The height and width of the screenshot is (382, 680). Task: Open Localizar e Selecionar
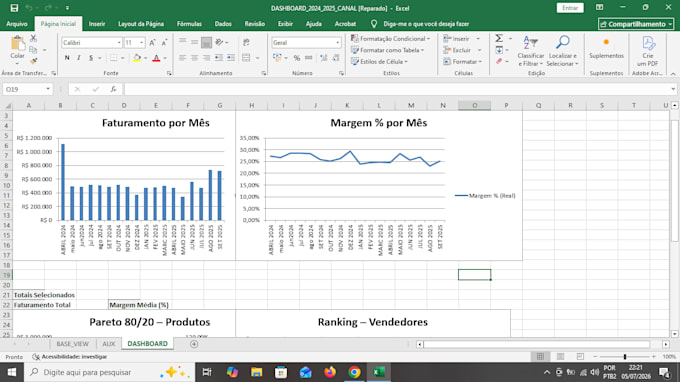point(562,51)
